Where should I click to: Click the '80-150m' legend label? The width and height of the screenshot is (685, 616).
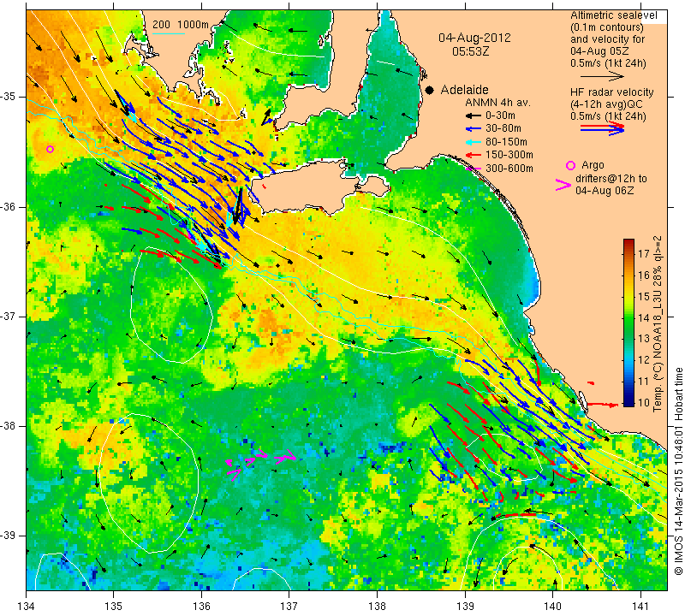tap(506, 142)
